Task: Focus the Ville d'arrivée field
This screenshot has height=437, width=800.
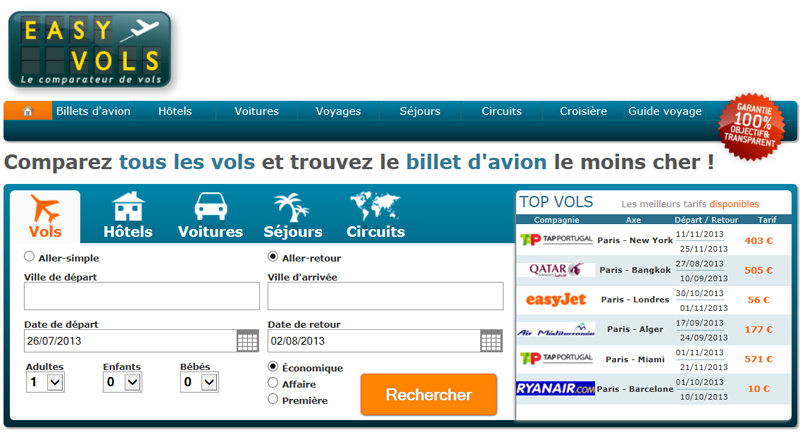Action: [385, 296]
